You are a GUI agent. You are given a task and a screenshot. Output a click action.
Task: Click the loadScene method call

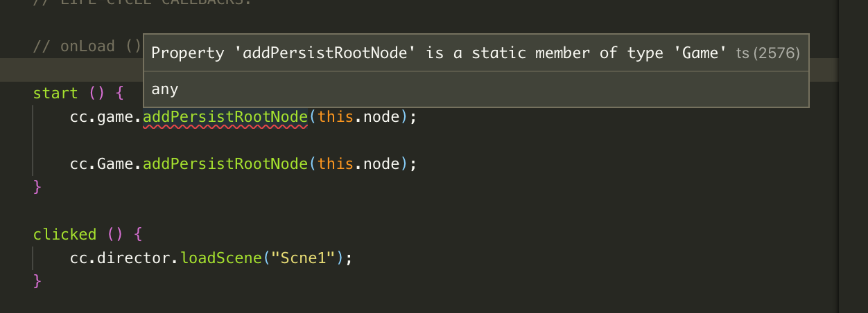(x=221, y=258)
